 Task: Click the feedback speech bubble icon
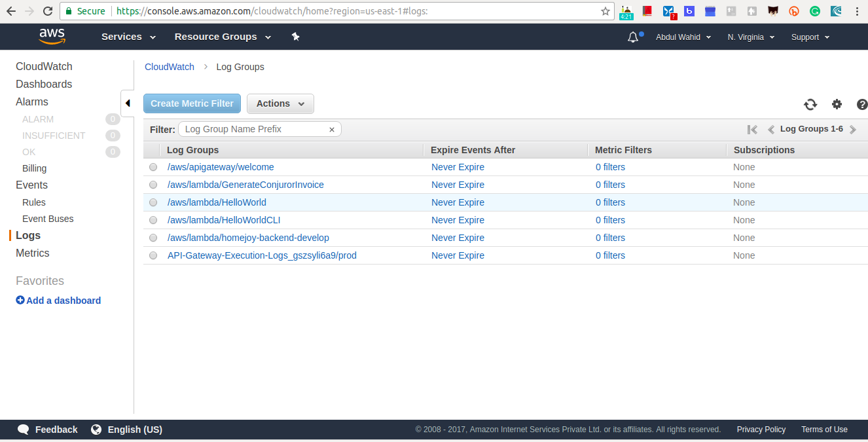(24, 430)
